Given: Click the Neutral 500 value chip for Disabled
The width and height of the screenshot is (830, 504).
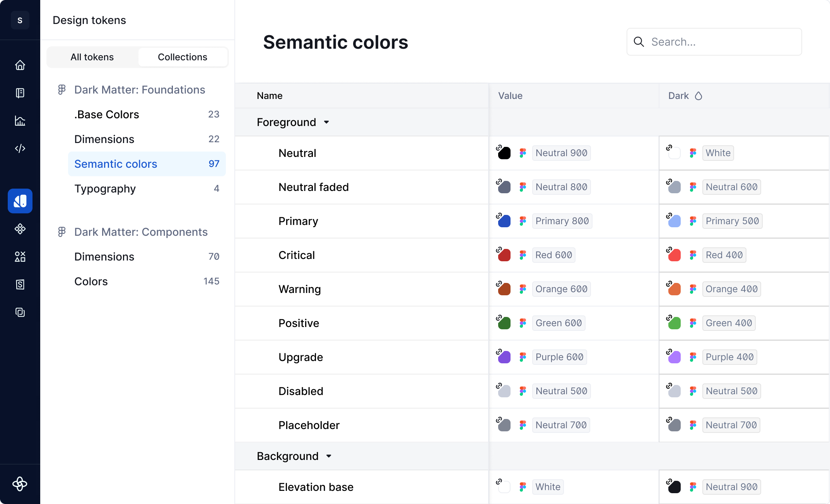Looking at the screenshot, I should click(x=561, y=391).
